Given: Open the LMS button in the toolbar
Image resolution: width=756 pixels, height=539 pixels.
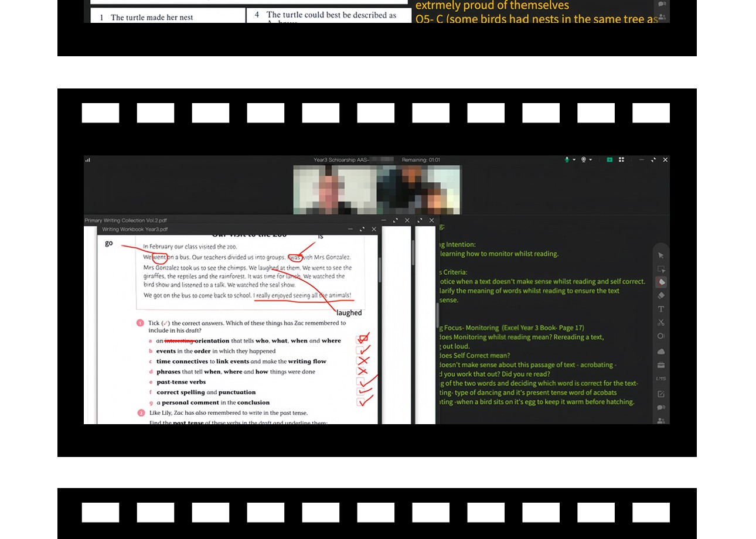Looking at the screenshot, I should coord(661,378).
